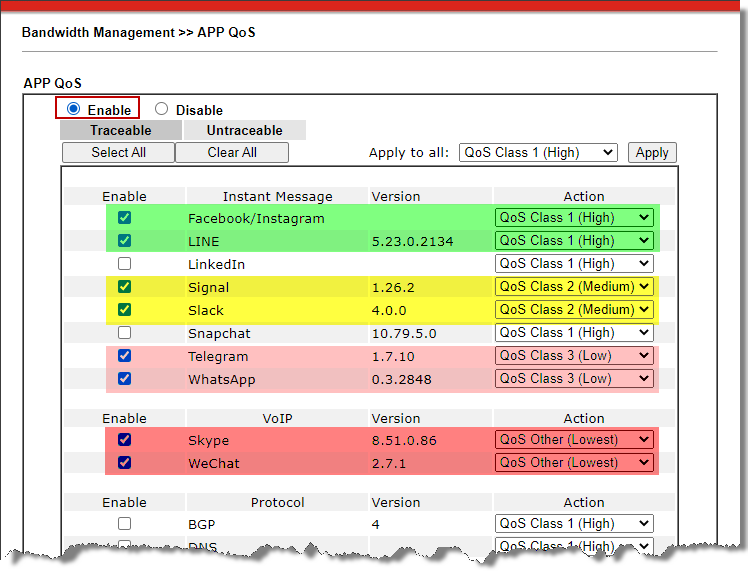Image resolution: width=748 pixels, height=571 pixels.
Task: Open WhatsApp action dropdown
Action: (x=574, y=378)
